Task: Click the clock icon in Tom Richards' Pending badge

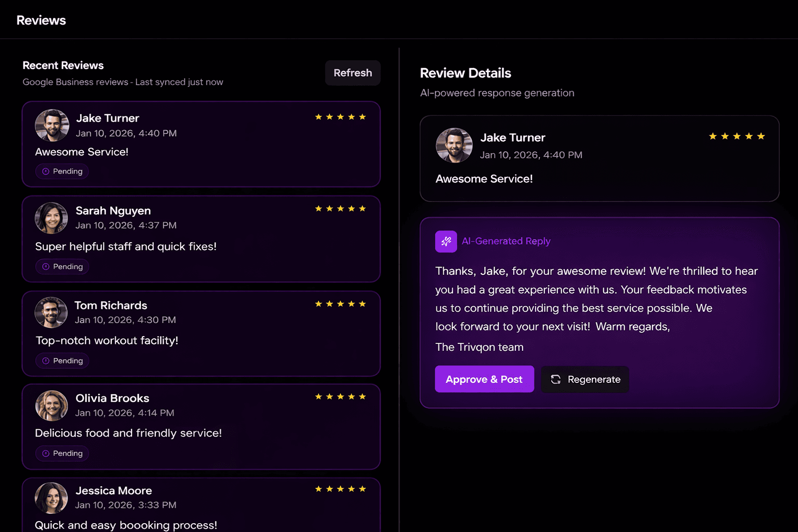Action: pyautogui.click(x=46, y=361)
